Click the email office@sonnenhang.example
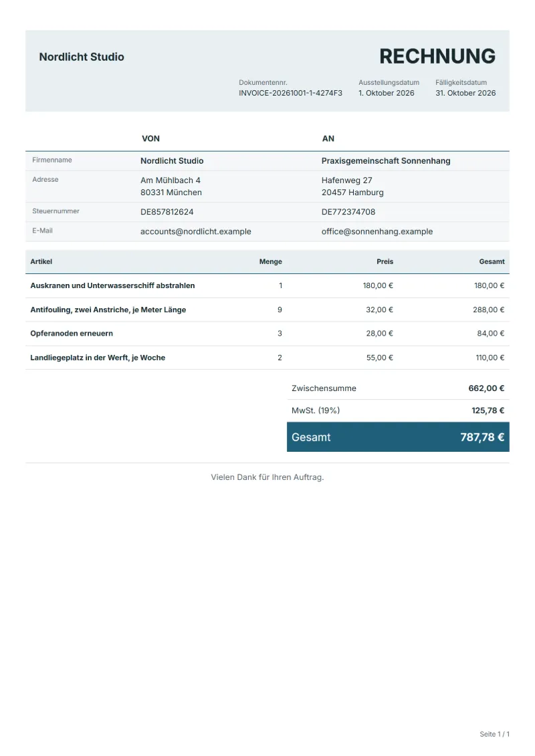The image size is (535, 756). point(377,231)
